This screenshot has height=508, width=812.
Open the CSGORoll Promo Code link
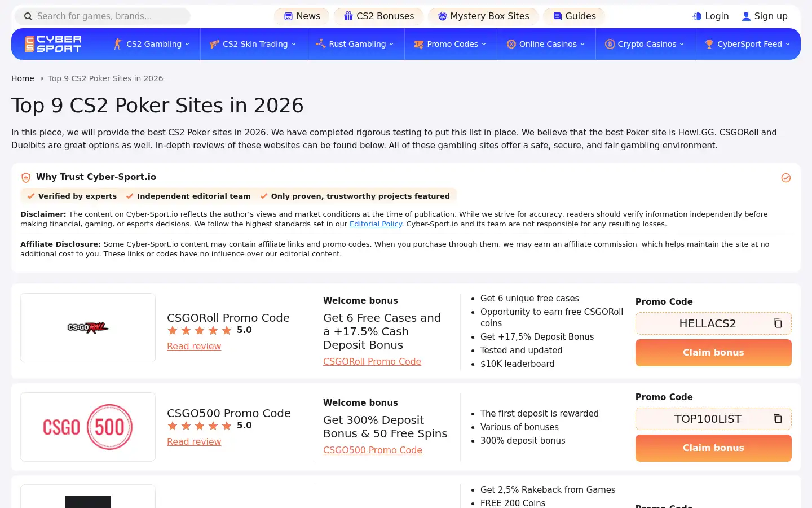(372, 361)
